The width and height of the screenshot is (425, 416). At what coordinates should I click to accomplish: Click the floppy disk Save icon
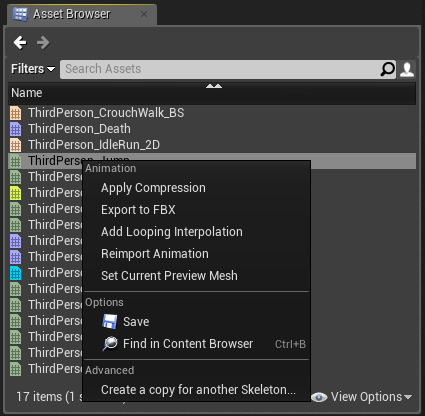click(110, 322)
